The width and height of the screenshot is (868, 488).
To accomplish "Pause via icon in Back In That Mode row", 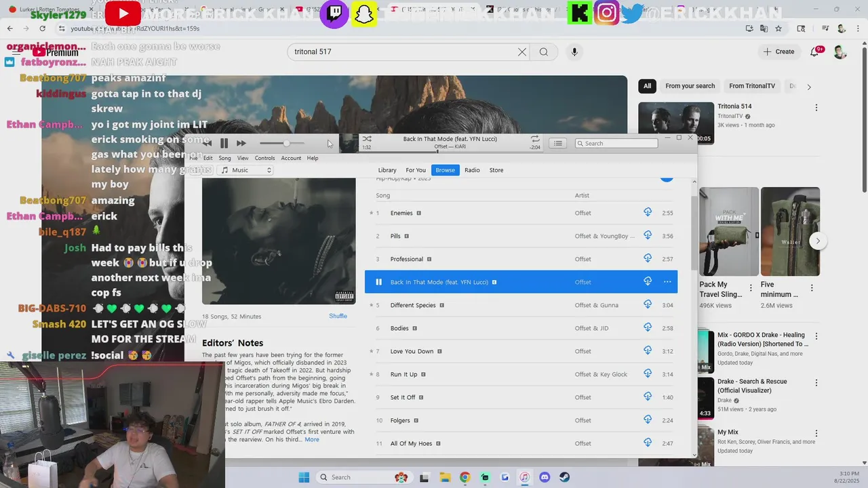I will tap(378, 282).
